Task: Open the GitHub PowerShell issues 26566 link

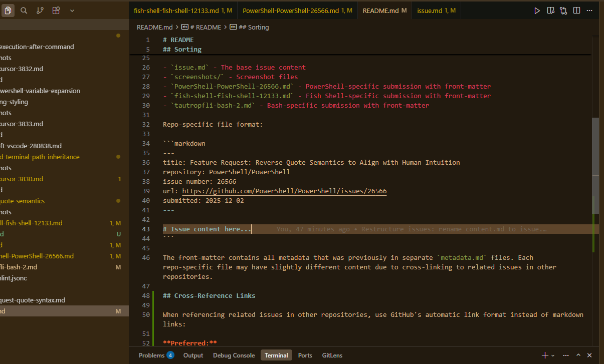Action: pyautogui.click(x=284, y=191)
